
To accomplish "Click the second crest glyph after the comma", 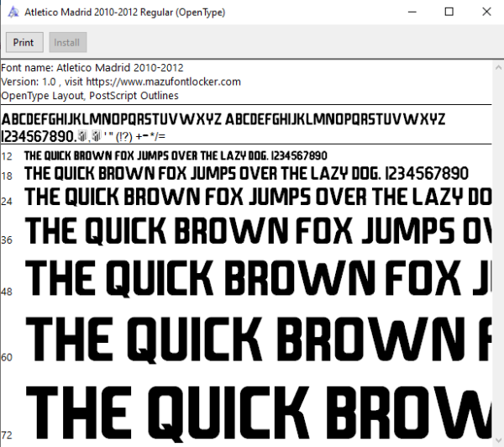I will coord(96,136).
